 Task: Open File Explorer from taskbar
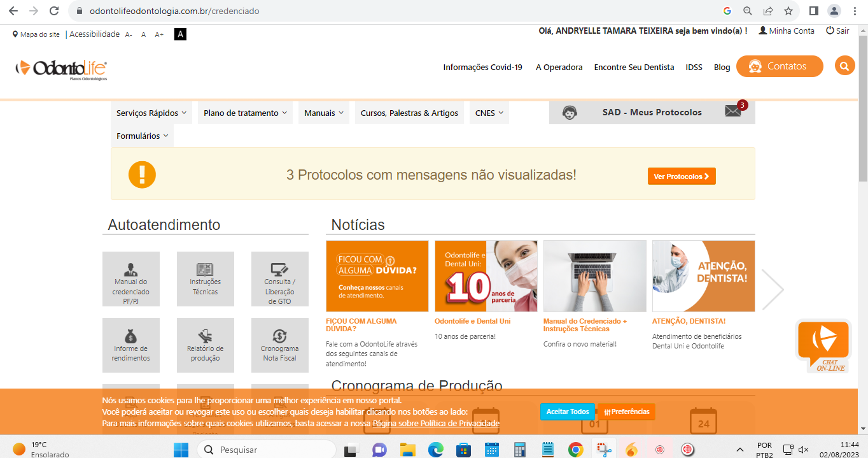click(407, 450)
